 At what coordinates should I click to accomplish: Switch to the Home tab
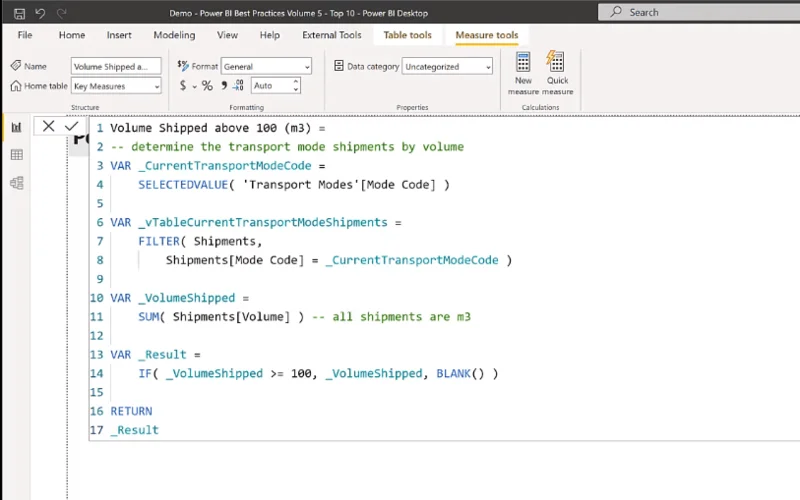(x=71, y=35)
